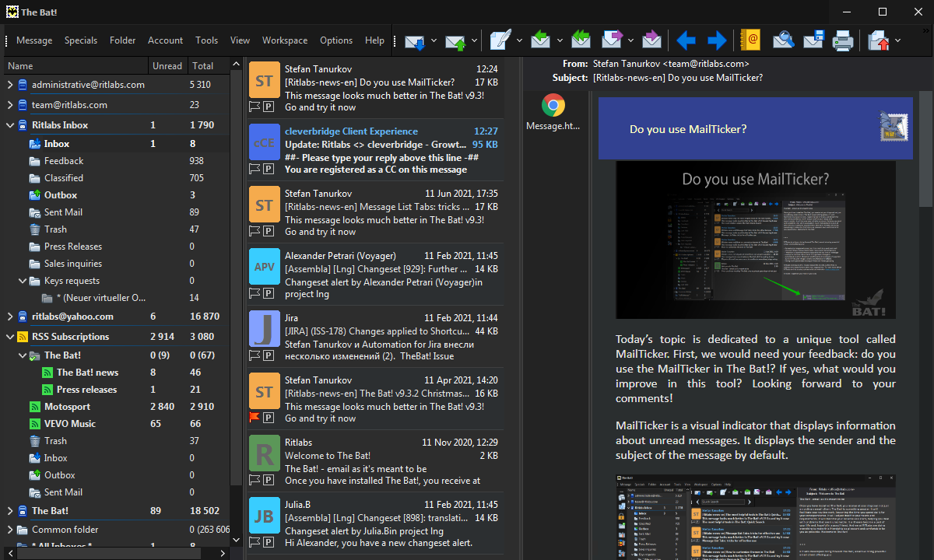The height and width of the screenshot is (560, 934).
Task: Open the dropdown arrow next to Reply icon
Action: click(x=560, y=40)
